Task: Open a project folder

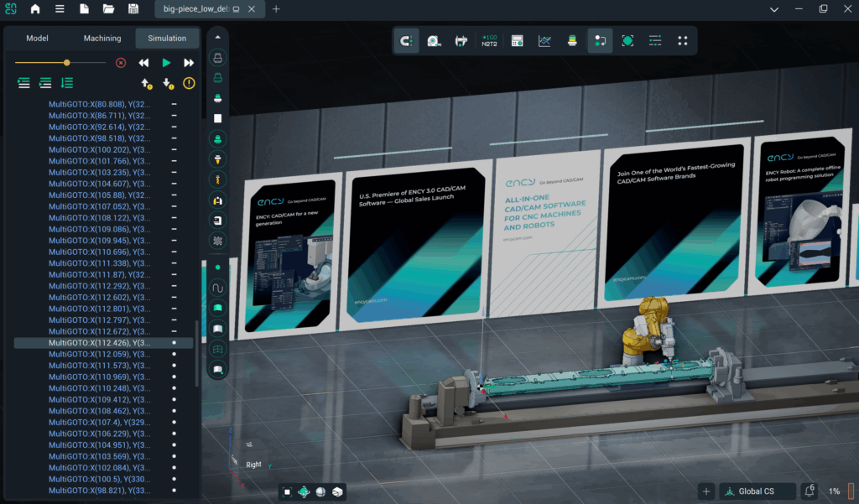Action: click(x=108, y=8)
